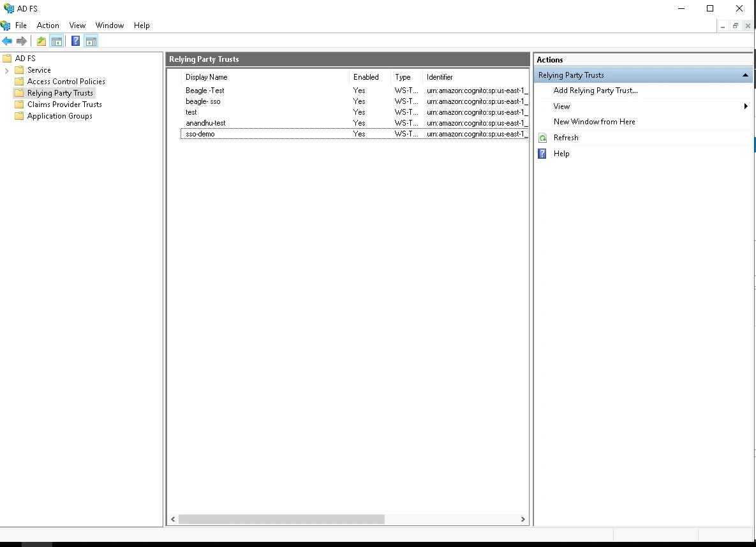Minimize the inner MDI child window
The height and width of the screenshot is (547, 756).
tap(723, 26)
